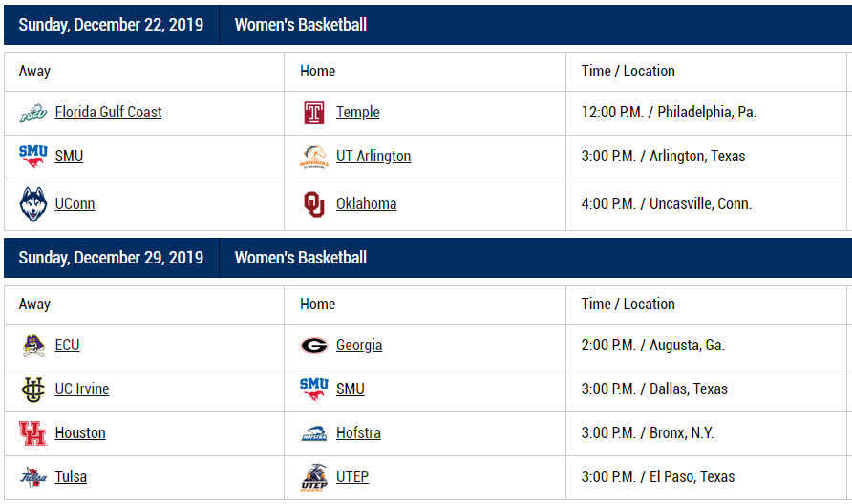The height and width of the screenshot is (504, 852).
Task: Click the Florida Gulf Coast eagle logo
Action: click(33, 113)
